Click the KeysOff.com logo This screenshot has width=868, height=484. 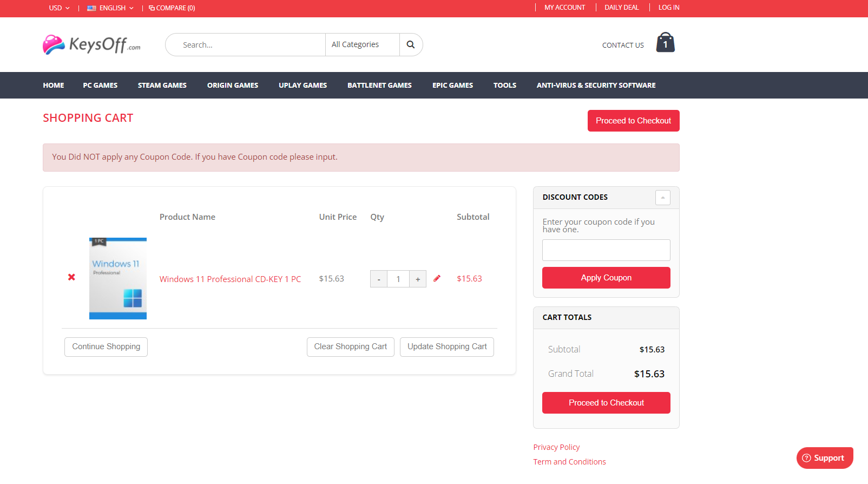click(x=92, y=44)
